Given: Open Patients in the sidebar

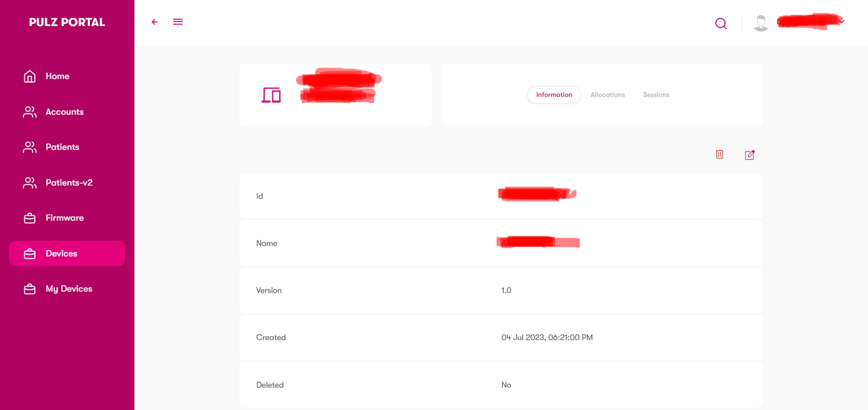Looking at the screenshot, I should point(62,147).
